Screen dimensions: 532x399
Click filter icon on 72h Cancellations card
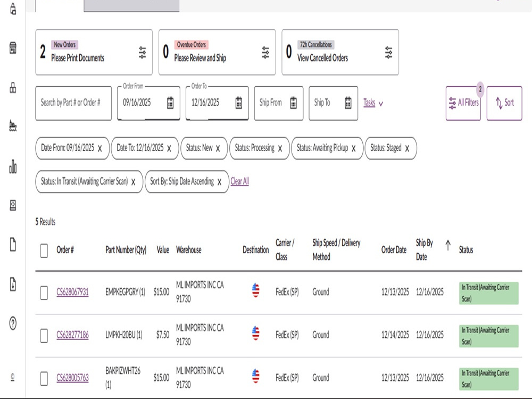[388, 53]
